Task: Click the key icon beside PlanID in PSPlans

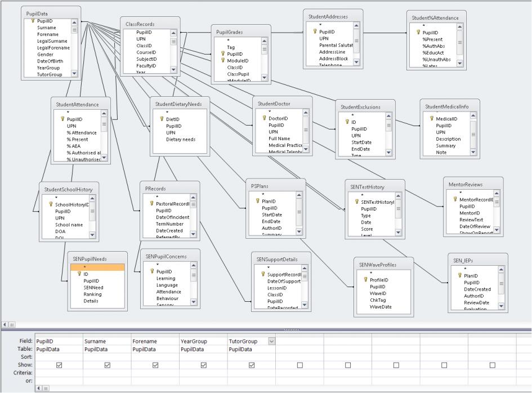Action: [257, 200]
